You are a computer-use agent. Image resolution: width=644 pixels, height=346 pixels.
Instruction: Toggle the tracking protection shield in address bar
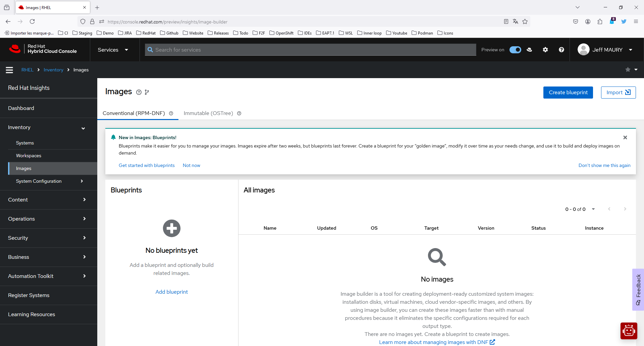[83, 21]
